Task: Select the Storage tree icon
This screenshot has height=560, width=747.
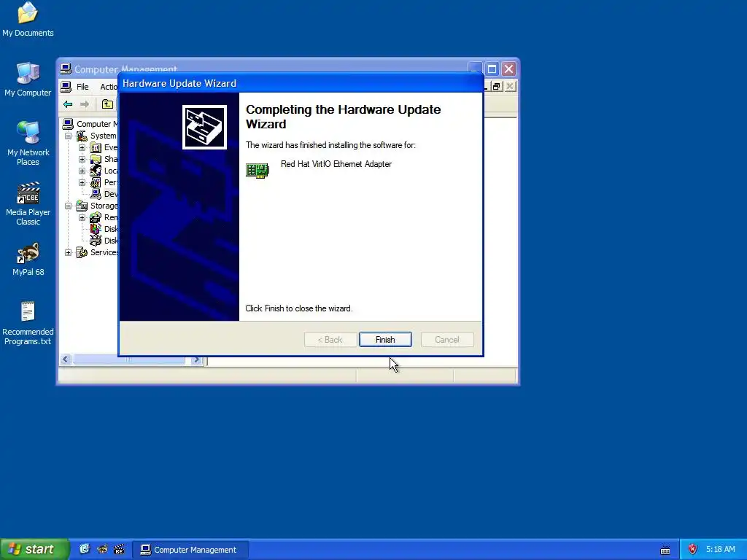Action: click(82, 206)
